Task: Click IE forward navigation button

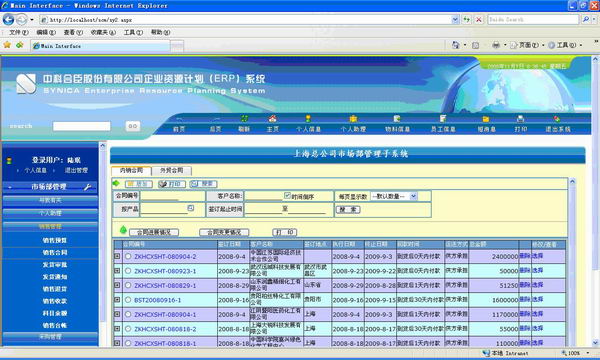Action: [x=21, y=19]
